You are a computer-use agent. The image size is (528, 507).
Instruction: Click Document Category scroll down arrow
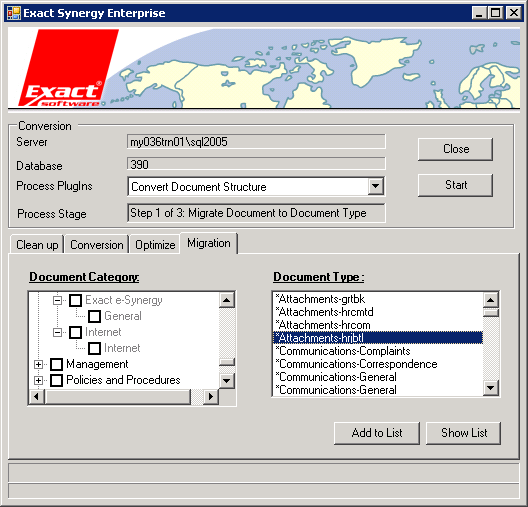227,381
